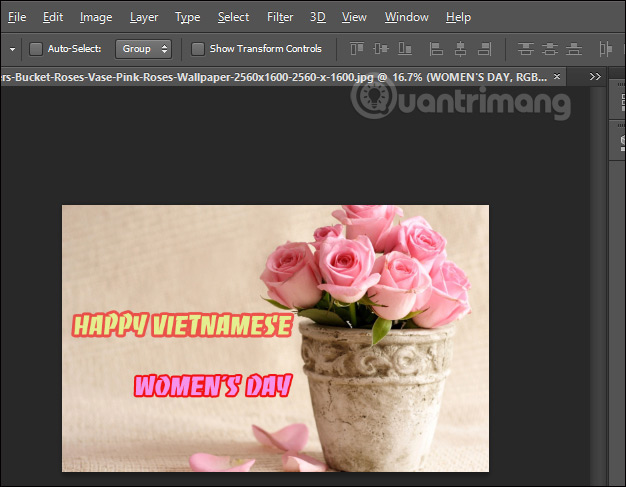Expand hidden document tabs with double chevron
The width and height of the screenshot is (626, 487).
[595, 76]
